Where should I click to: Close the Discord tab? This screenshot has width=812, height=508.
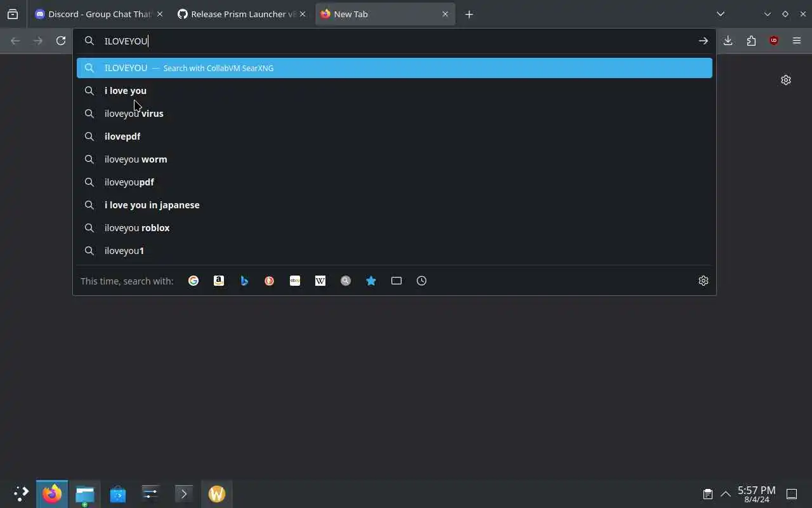[x=160, y=14]
